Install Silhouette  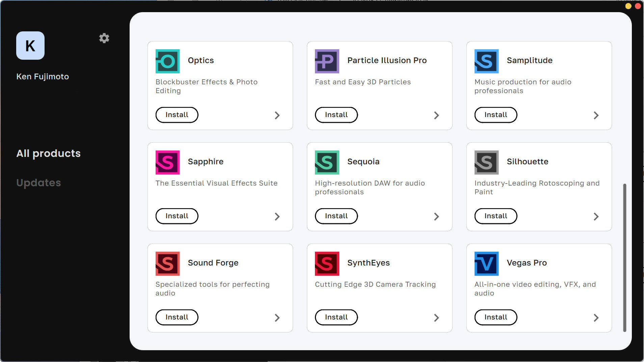tap(496, 216)
